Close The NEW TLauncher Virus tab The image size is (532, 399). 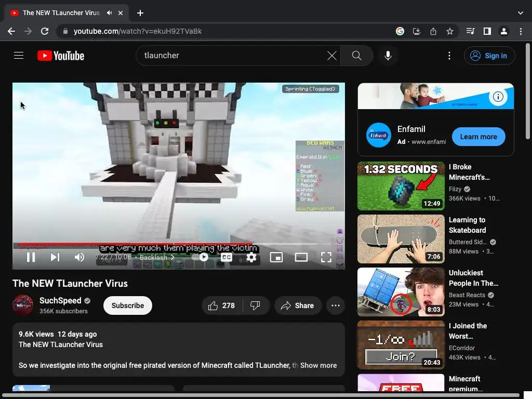pos(121,13)
